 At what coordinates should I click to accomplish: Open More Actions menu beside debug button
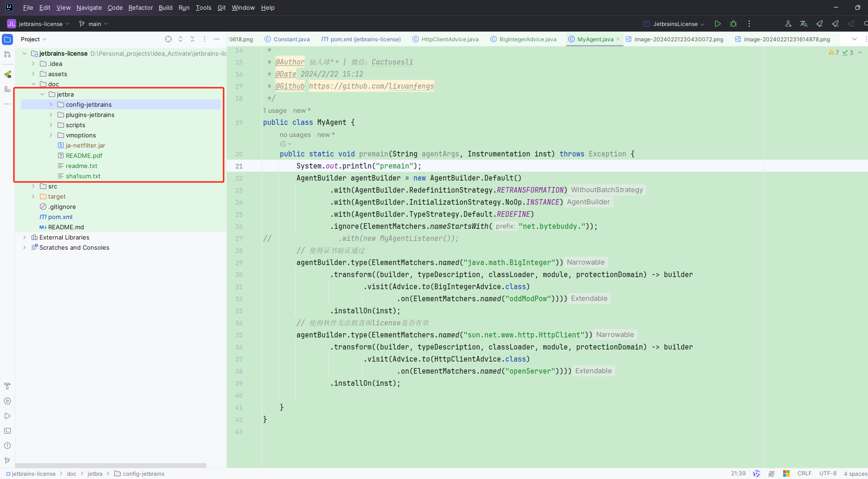coord(749,24)
